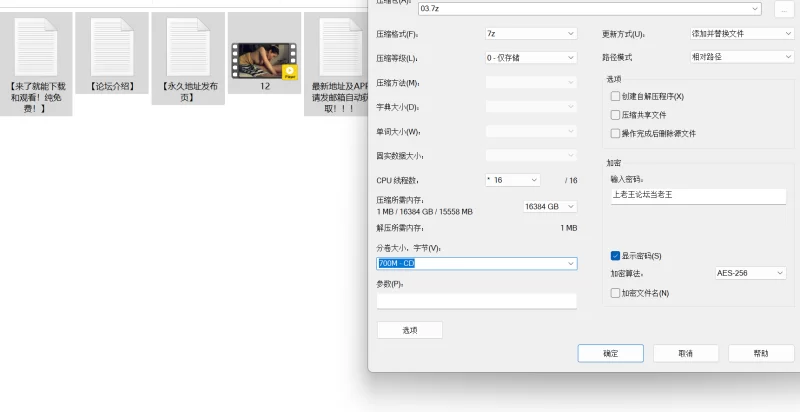Click the 【论坛介绍】 file name label
The width and height of the screenshot is (800, 412).
(x=112, y=86)
